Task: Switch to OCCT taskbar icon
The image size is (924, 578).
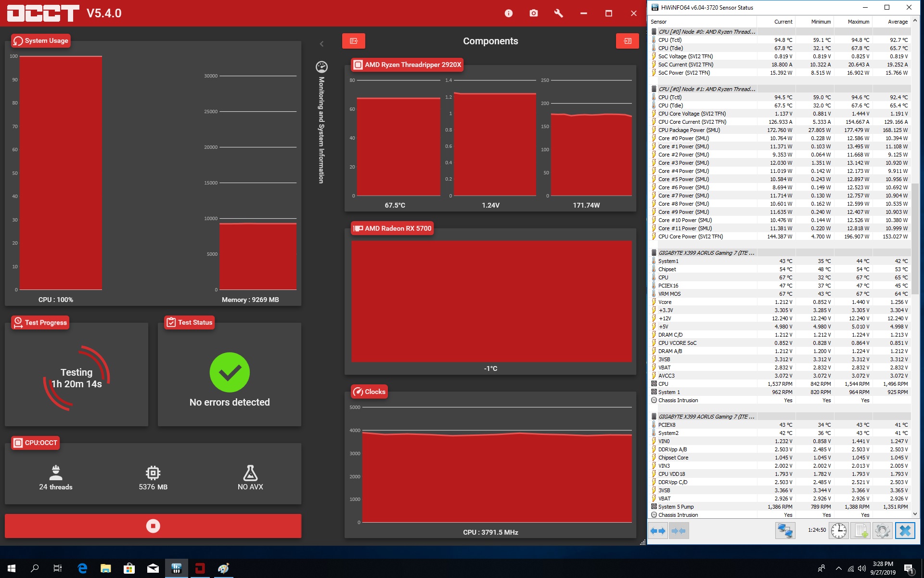Action: 200,568
